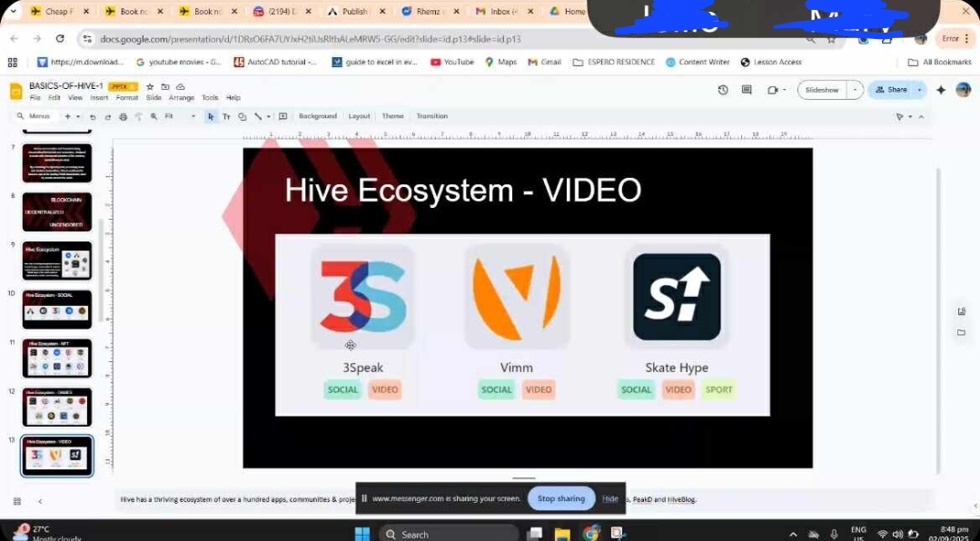Expand the line tool dropdown arrow
The height and width of the screenshot is (541, 980).
269,117
